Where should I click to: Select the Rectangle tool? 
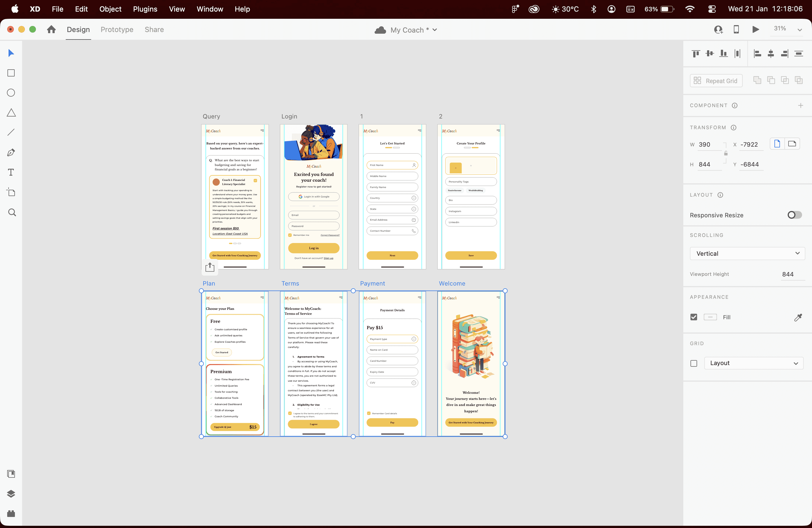tap(11, 73)
